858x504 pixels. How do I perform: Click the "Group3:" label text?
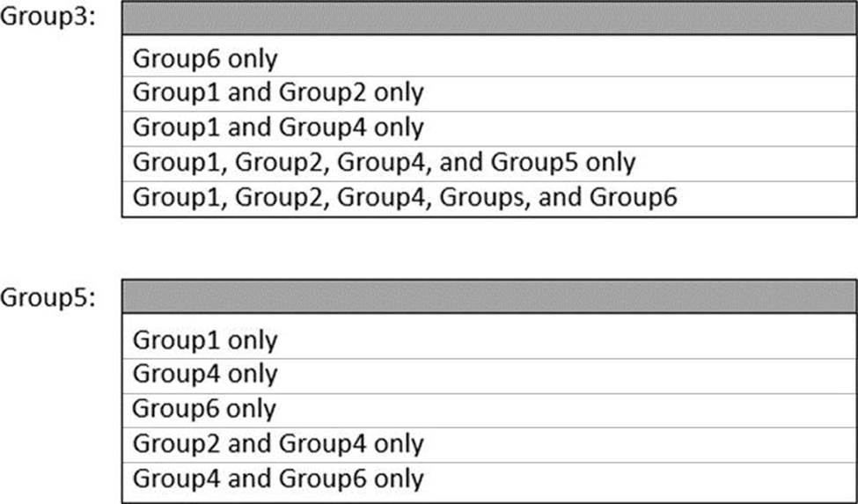click(x=46, y=19)
